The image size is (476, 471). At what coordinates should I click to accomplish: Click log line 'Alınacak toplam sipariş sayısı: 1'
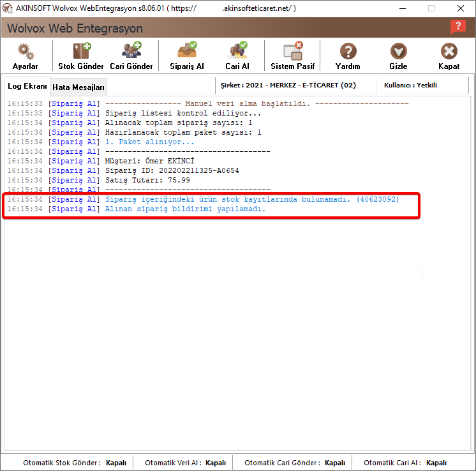click(130, 123)
